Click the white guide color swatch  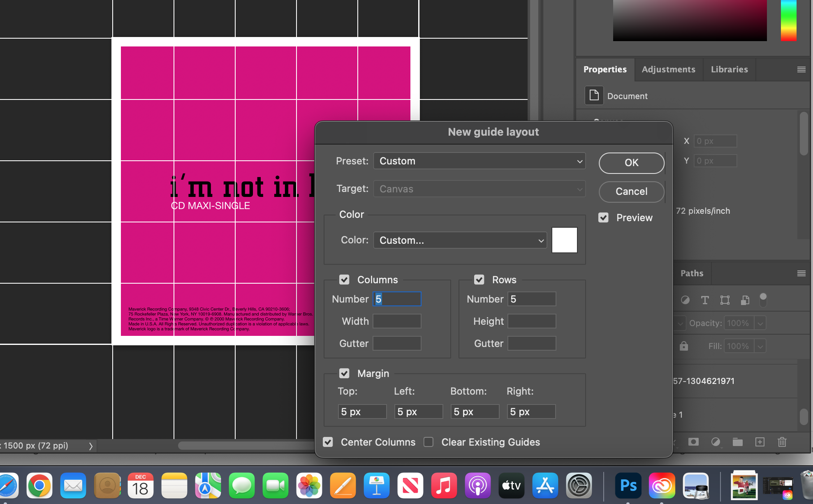coord(565,240)
